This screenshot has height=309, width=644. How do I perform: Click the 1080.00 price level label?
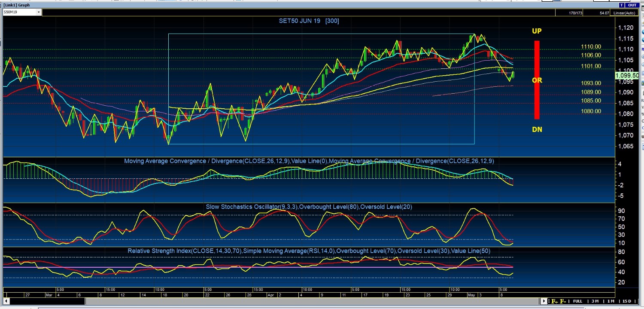(591, 111)
